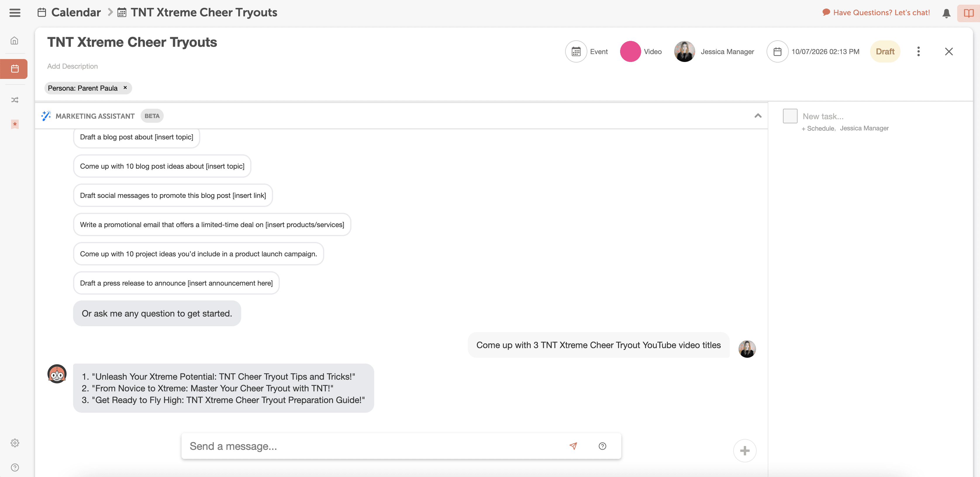Collapse the Marketing Assistant panel
980x477 pixels.
[x=758, y=116]
